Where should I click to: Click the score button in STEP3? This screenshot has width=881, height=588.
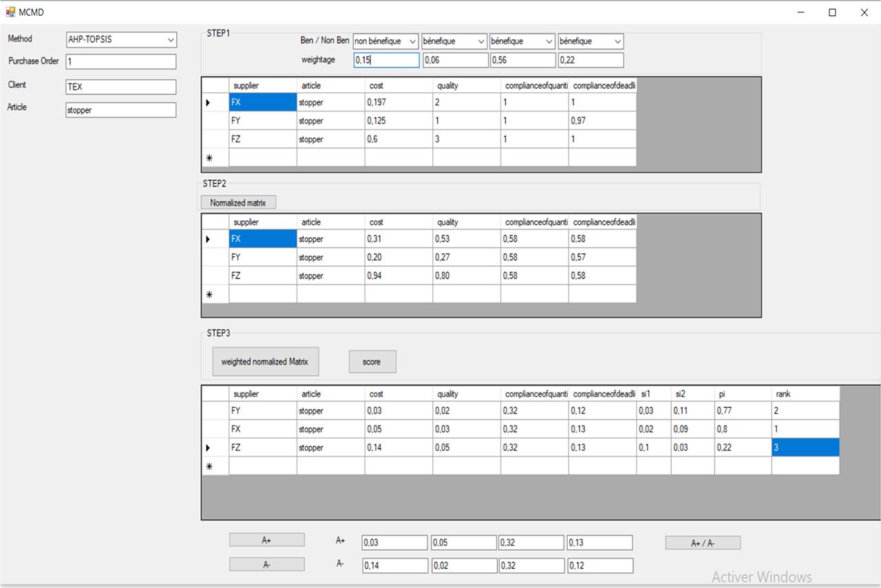[372, 361]
